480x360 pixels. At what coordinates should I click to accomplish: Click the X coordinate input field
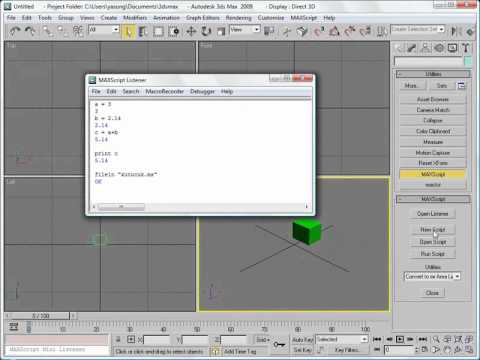[157, 340]
